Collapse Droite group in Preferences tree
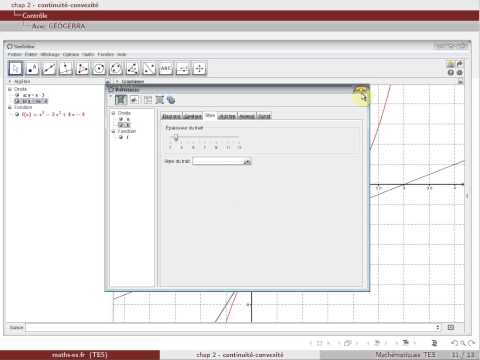480x360 pixels. pyautogui.click(x=113, y=113)
